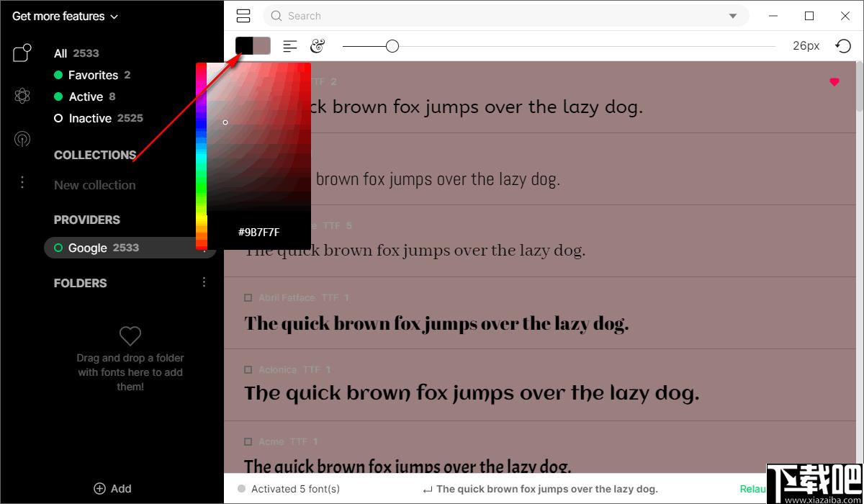This screenshot has width=864, height=504.
Task: Open the atom-shaped Awesome features icon
Action: (22, 96)
